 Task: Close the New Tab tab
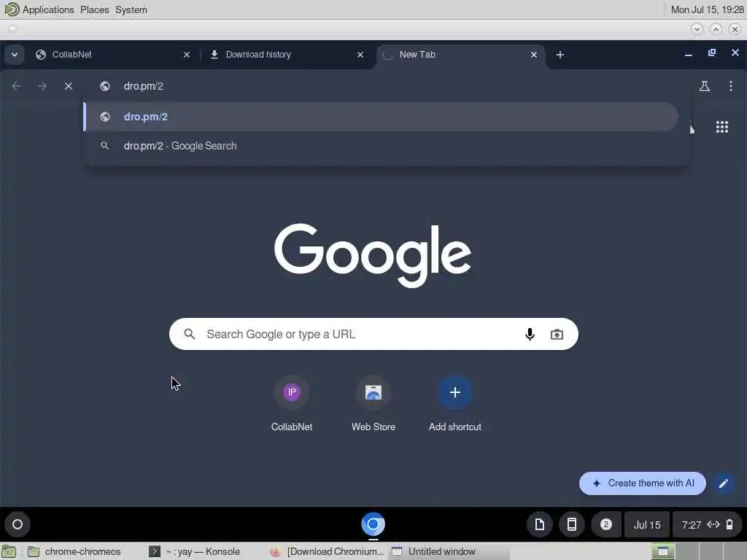click(533, 55)
